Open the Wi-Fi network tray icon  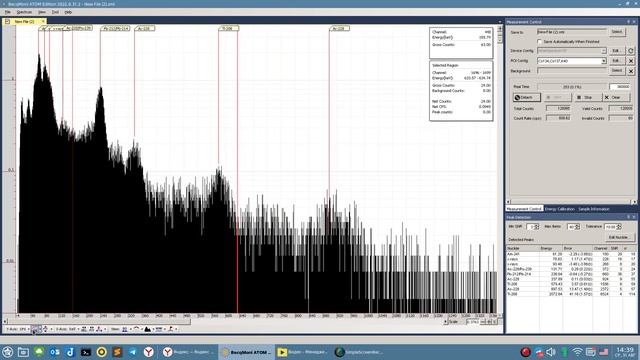point(577,352)
